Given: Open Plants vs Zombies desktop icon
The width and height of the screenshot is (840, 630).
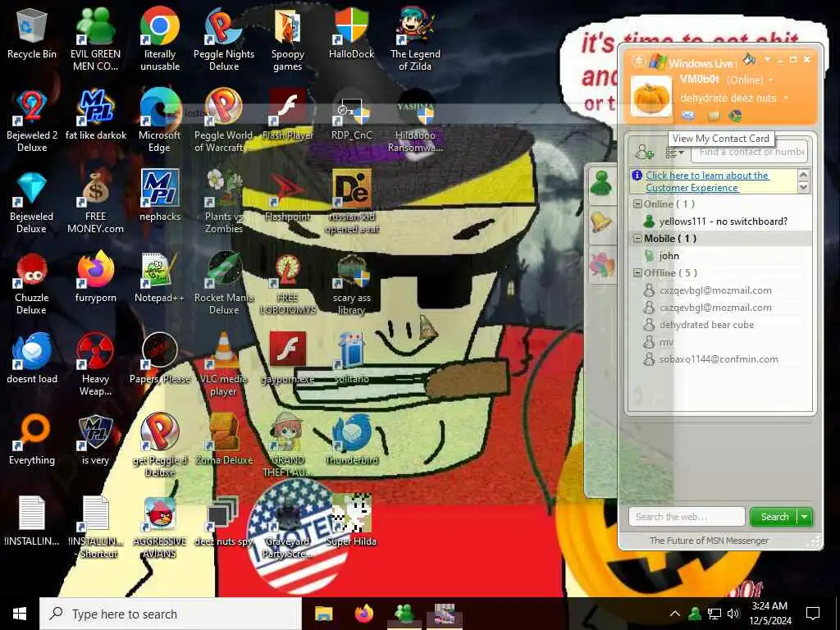Looking at the screenshot, I should [224, 202].
